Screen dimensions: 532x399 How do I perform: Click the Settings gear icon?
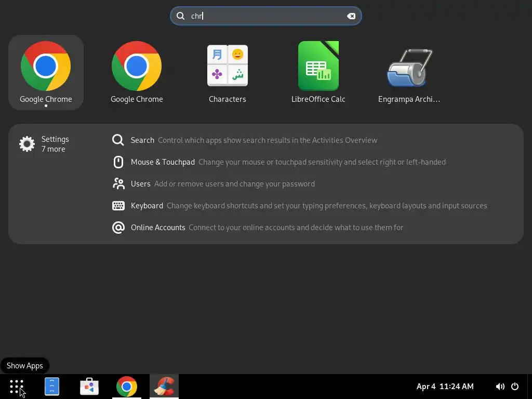(x=27, y=144)
